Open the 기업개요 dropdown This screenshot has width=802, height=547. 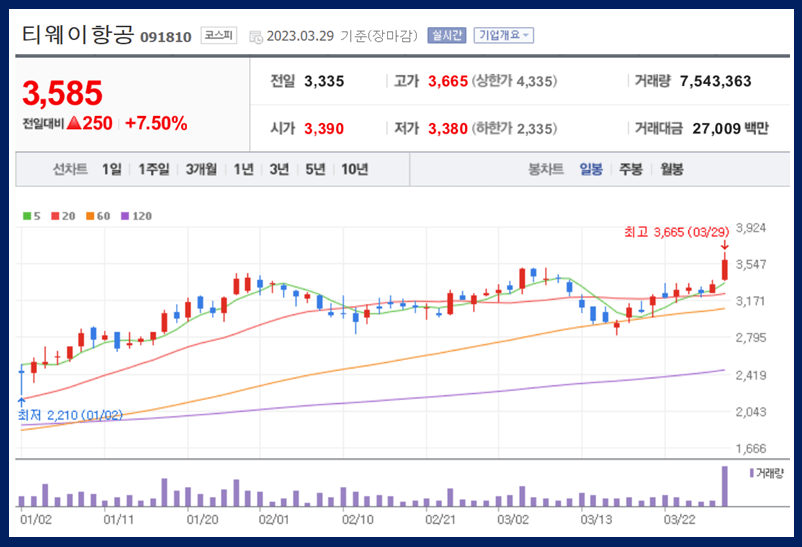[x=503, y=35]
